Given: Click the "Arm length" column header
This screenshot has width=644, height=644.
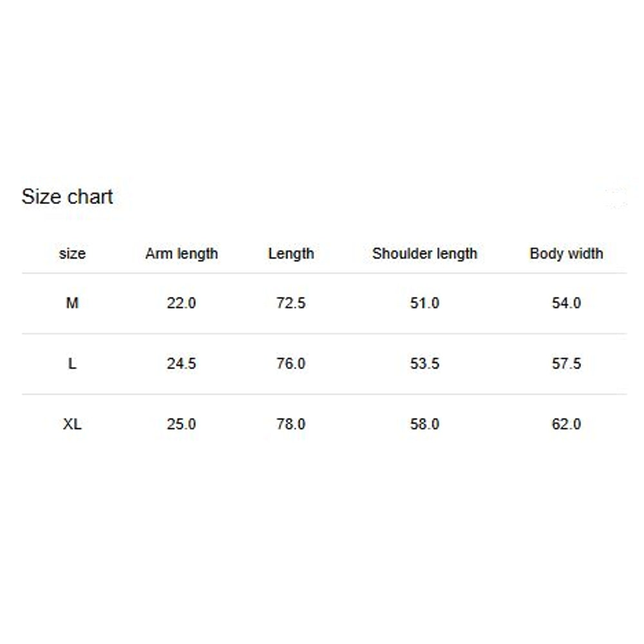Looking at the screenshot, I should (182, 254).
